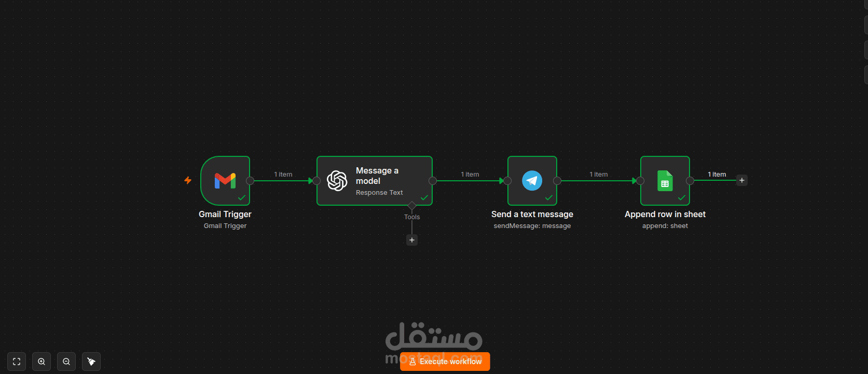
Task: Click the "Send a text message" label
Action: (x=532, y=215)
